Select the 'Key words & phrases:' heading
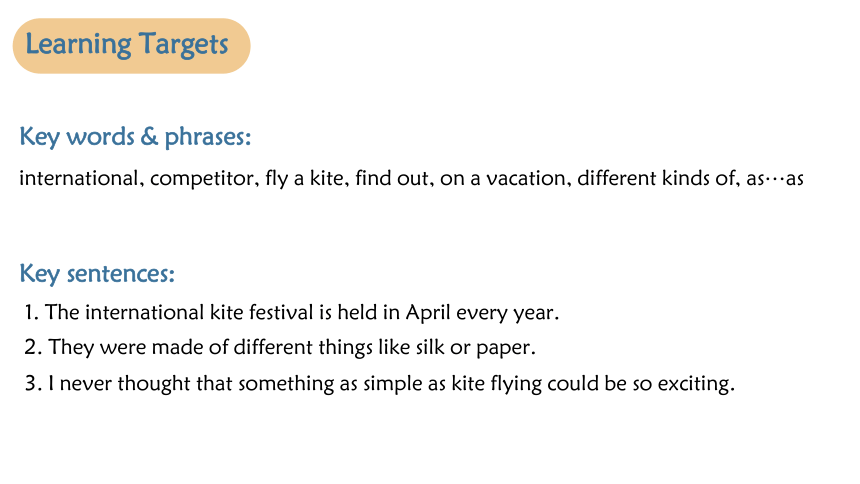 135,137
